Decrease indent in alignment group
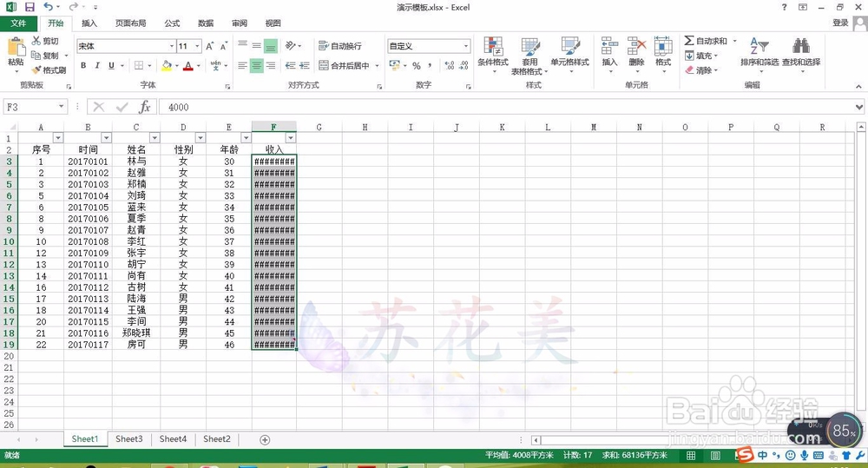Viewport: 868px width, 468px height. tap(290, 65)
